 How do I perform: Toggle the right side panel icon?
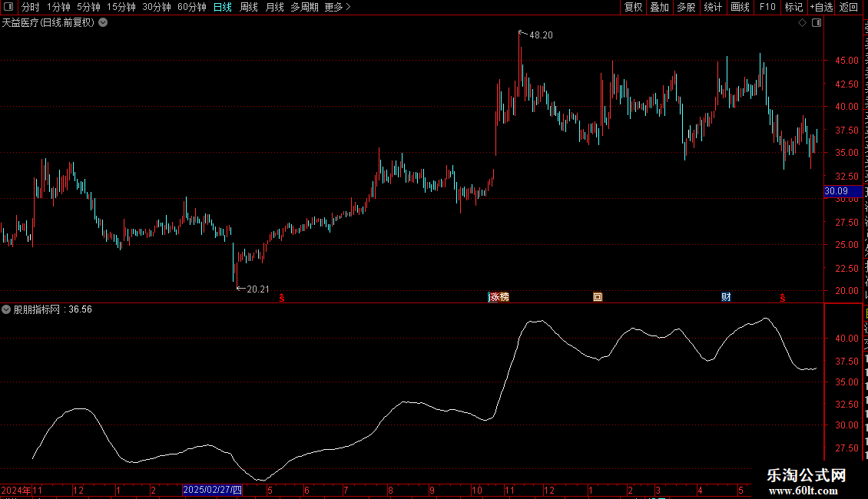click(817, 23)
